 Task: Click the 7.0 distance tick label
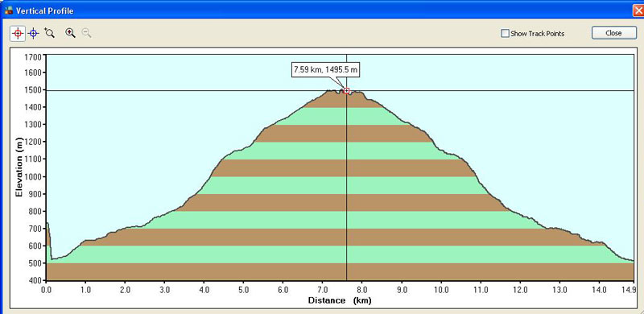tap(323, 290)
